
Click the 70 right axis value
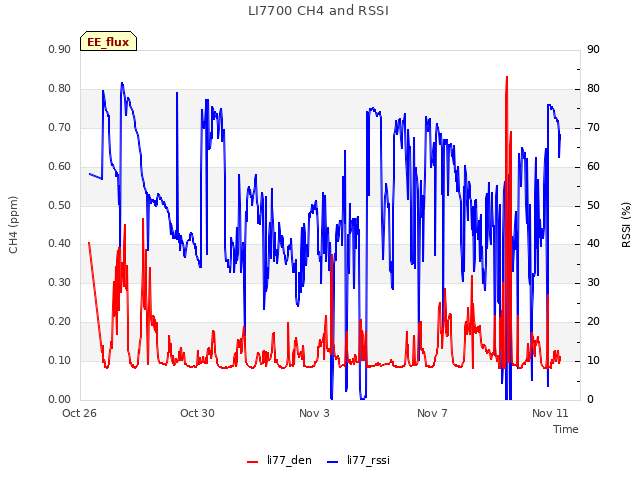tap(593, 127)
